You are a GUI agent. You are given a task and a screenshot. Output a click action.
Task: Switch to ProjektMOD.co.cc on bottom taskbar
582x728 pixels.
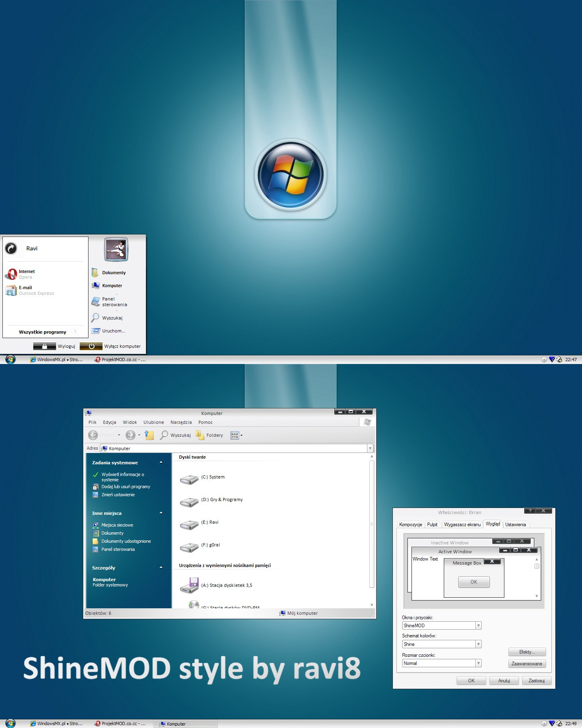[120, 724]
